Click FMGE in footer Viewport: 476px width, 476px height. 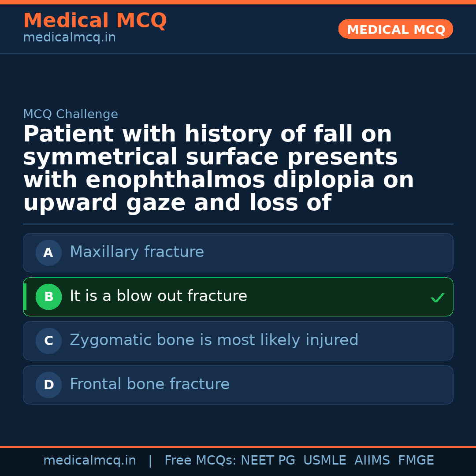click(416, 461)
